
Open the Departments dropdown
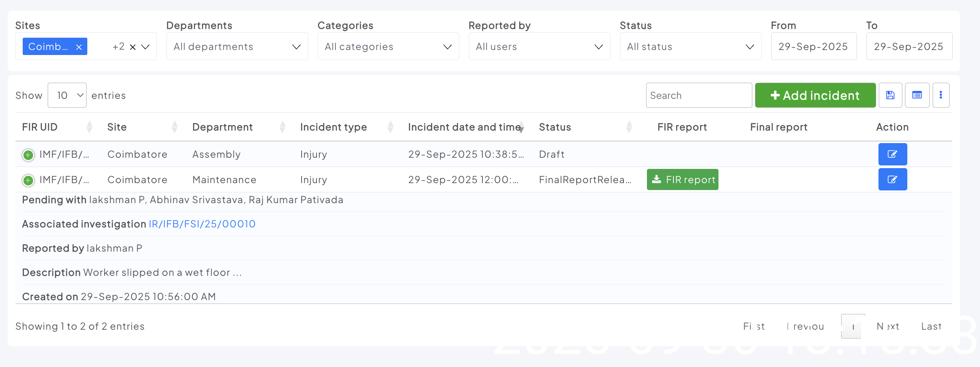[237, 47]
